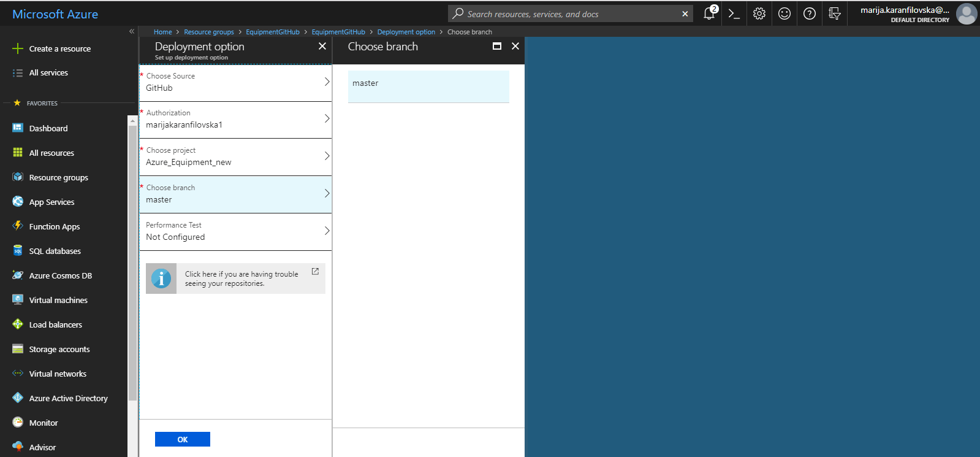The width and height of the screenshot is (980, 457).
Task: Open Storage accounts in favorites
Action: point(59,349)
